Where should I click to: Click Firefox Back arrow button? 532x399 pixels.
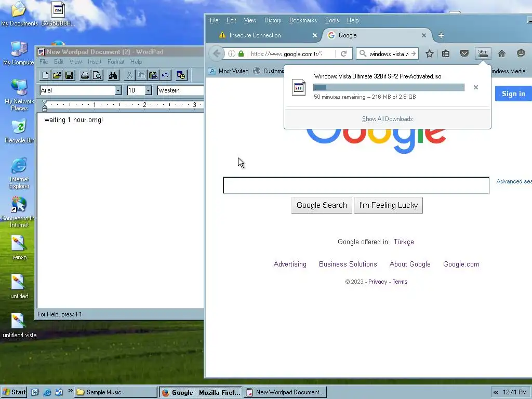(x=217, y=54)
